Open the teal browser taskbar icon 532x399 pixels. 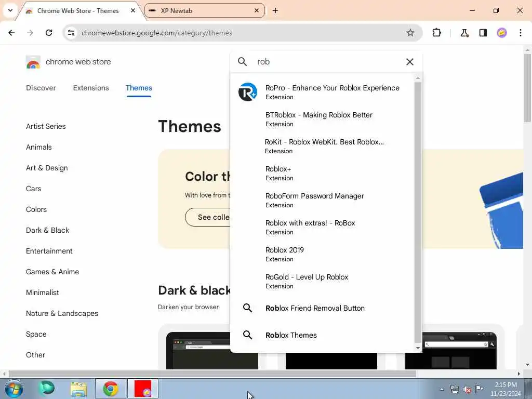coord(46,389)
